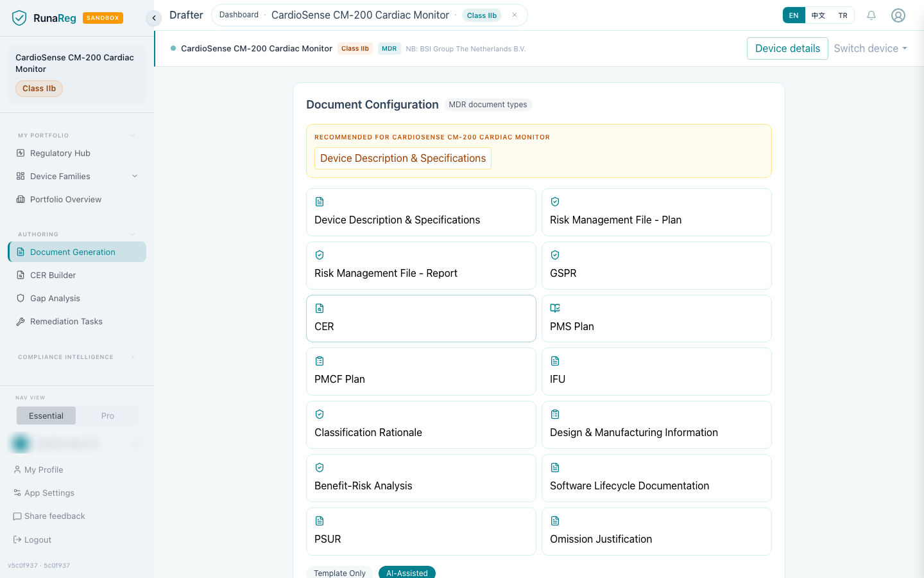
Task: Set language to Chinese 中文
Action: 818,15
